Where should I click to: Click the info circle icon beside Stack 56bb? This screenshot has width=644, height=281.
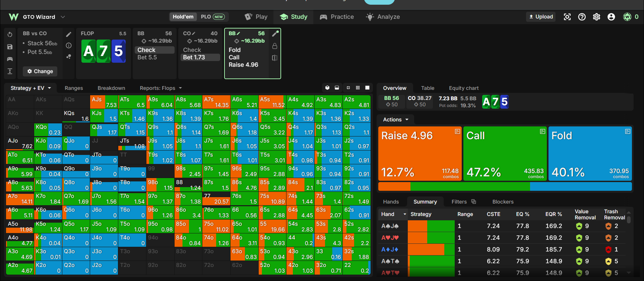click(x=69, y=45)
